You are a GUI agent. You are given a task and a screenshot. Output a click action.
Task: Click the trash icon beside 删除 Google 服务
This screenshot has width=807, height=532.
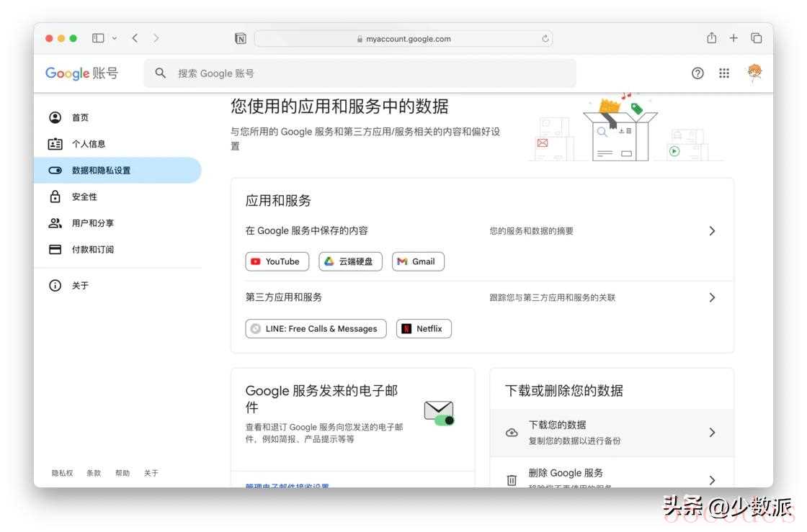(512, 480)
